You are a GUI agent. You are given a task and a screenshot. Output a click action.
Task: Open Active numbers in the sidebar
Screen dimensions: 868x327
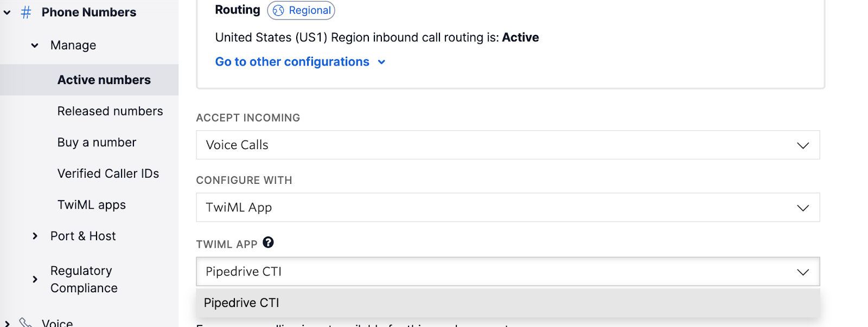click(104, 80)
